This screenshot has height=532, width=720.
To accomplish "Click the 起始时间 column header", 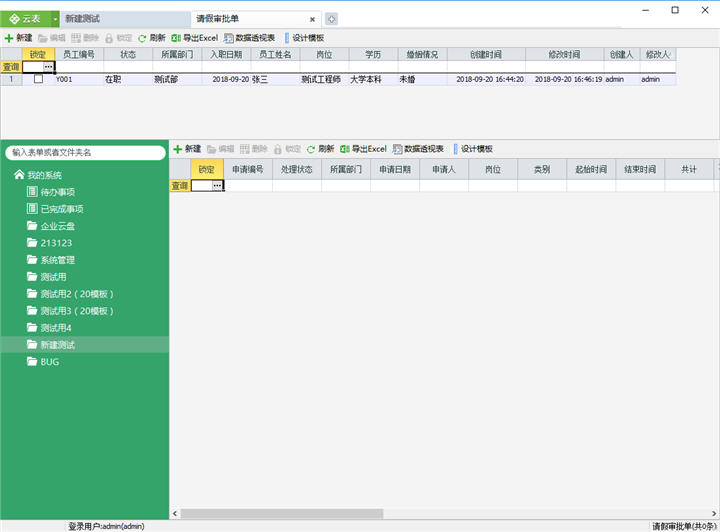I will click(591, 169).
